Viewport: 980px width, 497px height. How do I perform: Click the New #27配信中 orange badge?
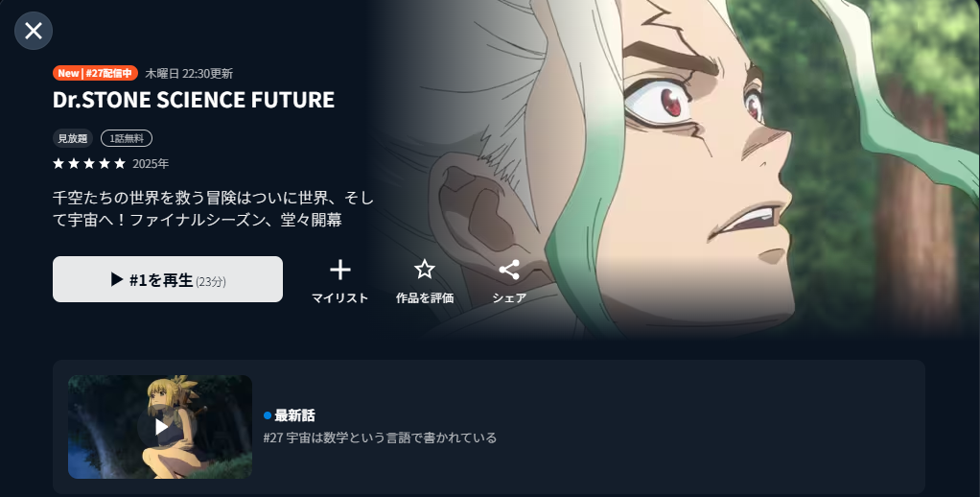(x=95, y=73)
